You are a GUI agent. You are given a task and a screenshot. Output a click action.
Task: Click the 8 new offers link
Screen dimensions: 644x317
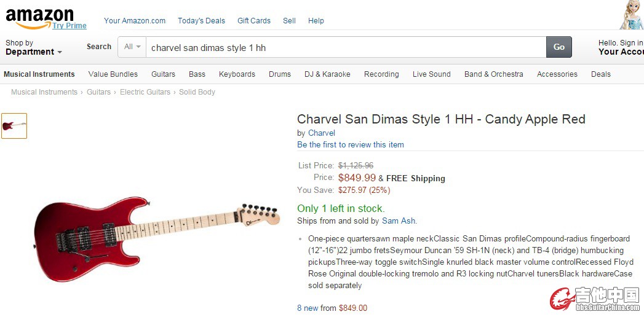(x=308, y=308)
